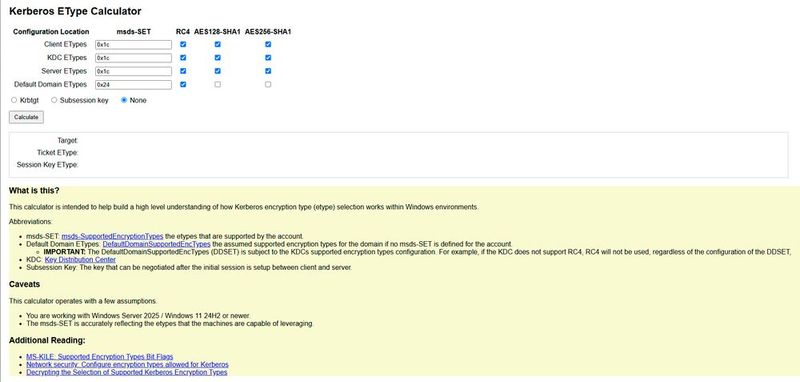
Task: Enable AES256-SHA1 for Default Domain ETypes
Action: tap(268, 85)
